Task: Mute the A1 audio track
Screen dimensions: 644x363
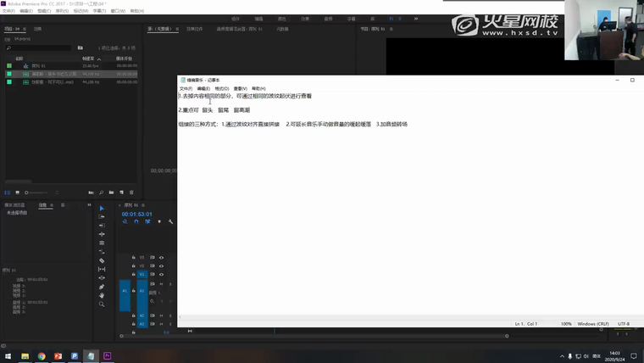Action: (161, 284)
